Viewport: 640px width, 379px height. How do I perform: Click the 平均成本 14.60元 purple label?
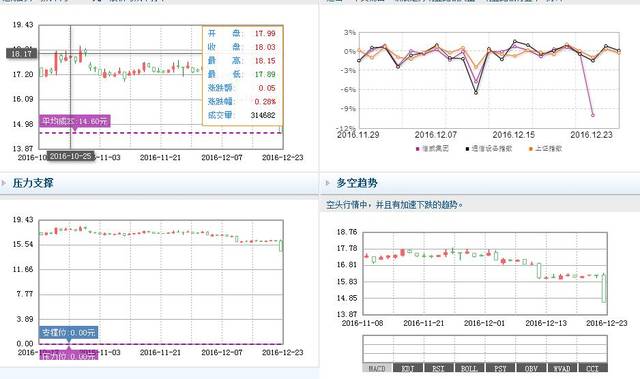(x=75, y=121)
